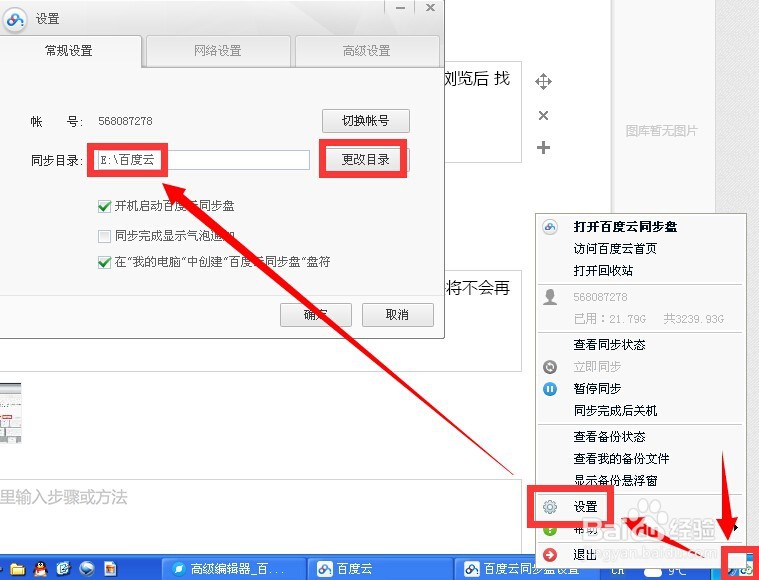Viewport: 759px width, 580px height.
Task: Click the Baidu Cloud logo in settings title
Action: pos(15,19)
